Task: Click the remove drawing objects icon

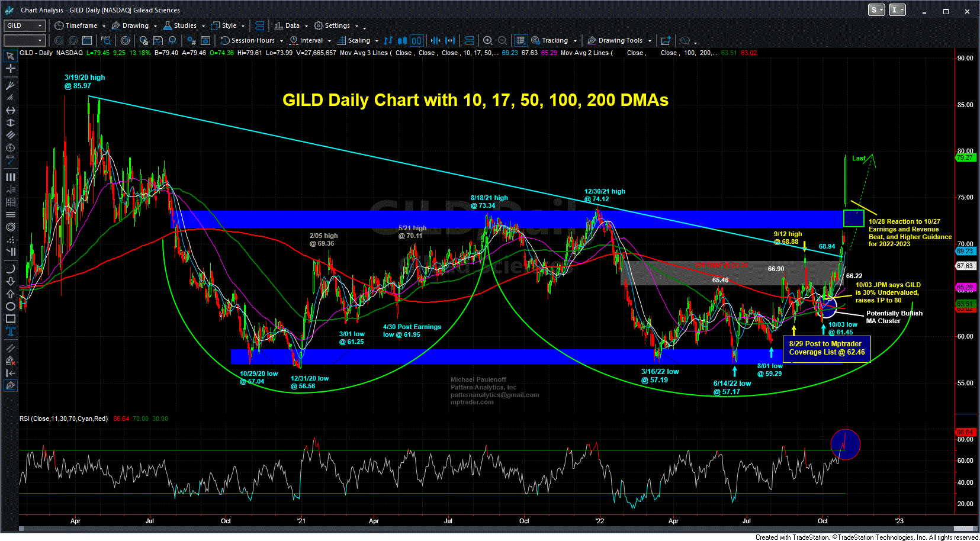Action: [10, 360]
